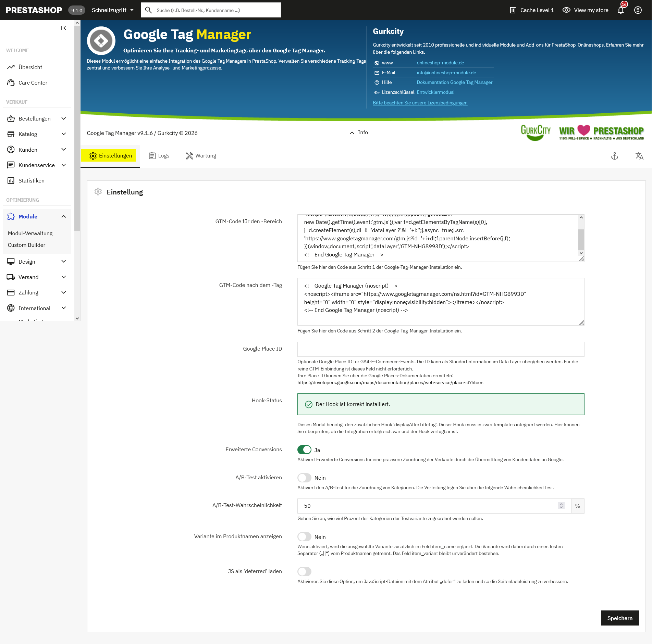Screen dimensions: 652x644
Task: Click the Entwicklermodus! license link
Action: pyautogui.click(x=435, y=92)
